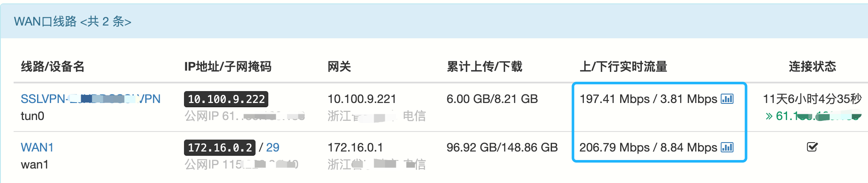Select the 10.100.9.222 IP address badge
The height and width of the screenshot is (183, 868).
(226, 99)
